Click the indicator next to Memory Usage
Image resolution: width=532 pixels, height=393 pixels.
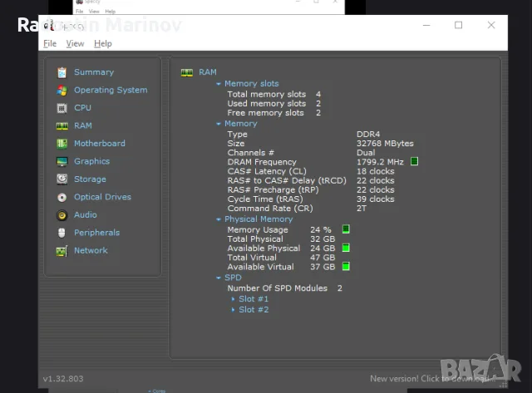tap(346, 229)
